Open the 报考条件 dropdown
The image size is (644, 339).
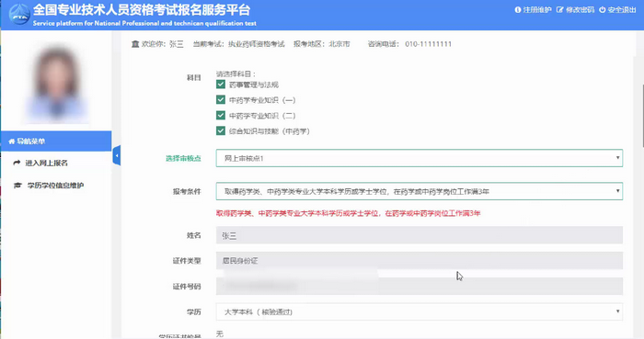click(420, 191)
